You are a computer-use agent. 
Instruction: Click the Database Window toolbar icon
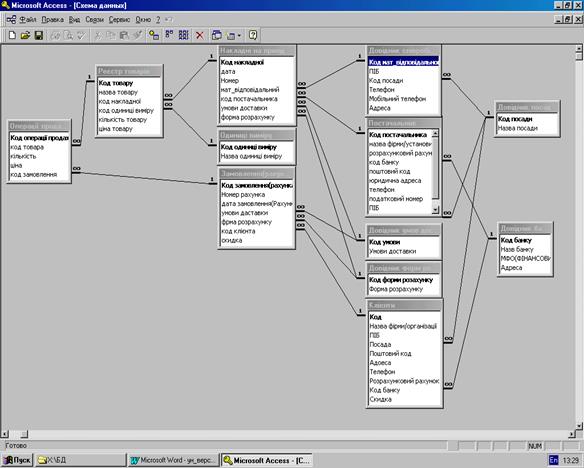(x=216, y=35)
